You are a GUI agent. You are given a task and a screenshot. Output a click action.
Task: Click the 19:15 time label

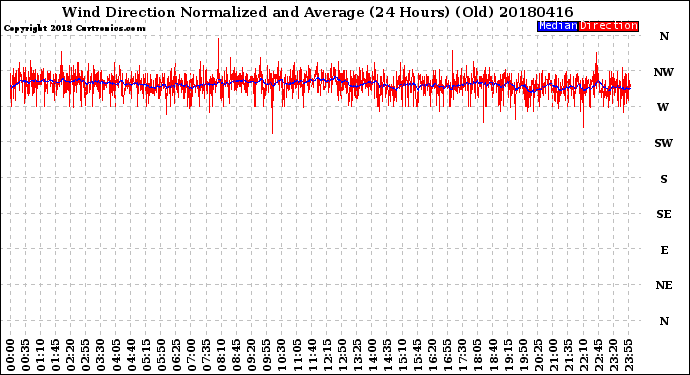[x=508, y=355]
